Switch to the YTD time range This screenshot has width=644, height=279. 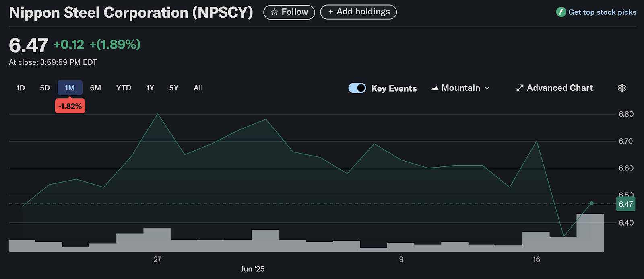click(x=124, y=88)
